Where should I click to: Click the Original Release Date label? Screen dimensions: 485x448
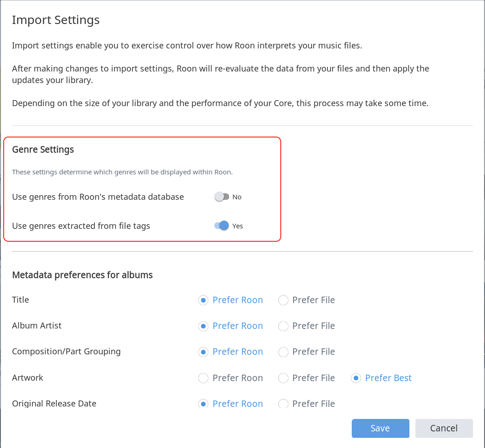pos(54,404)
